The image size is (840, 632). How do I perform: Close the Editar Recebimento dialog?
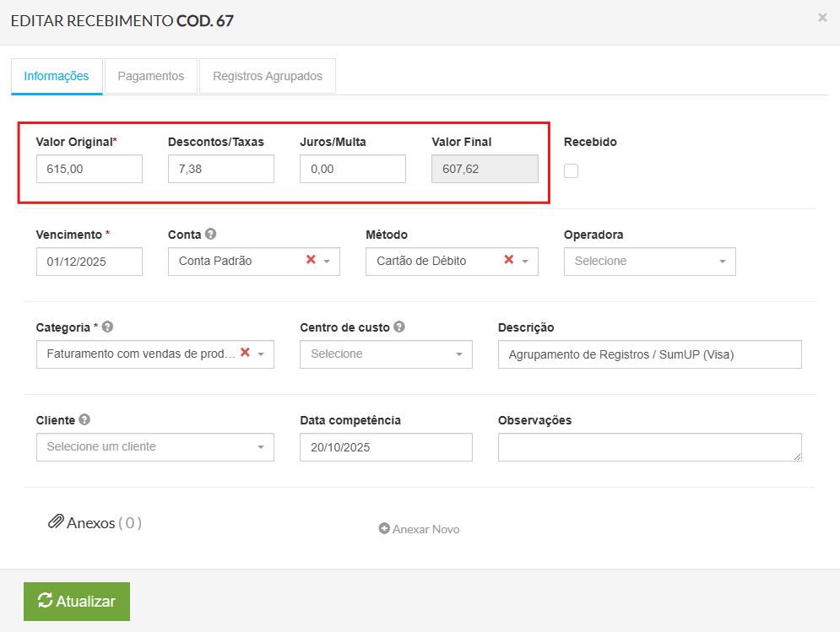tap(822, 18)
